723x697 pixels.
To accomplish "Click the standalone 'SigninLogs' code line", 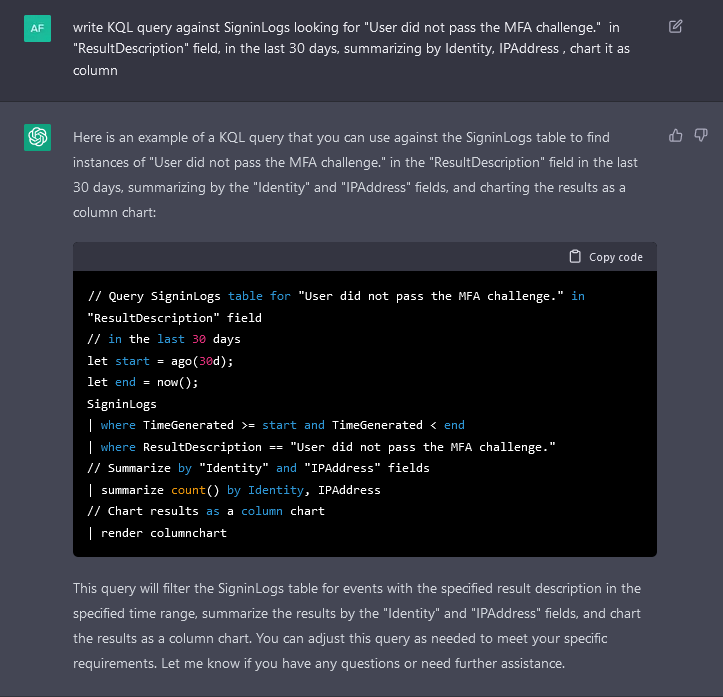I will (122, 404).
